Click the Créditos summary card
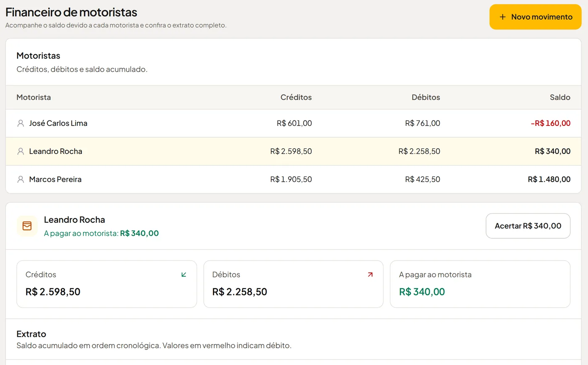The width and height of the screenshot is (588, 365). [x=107, y=284]
